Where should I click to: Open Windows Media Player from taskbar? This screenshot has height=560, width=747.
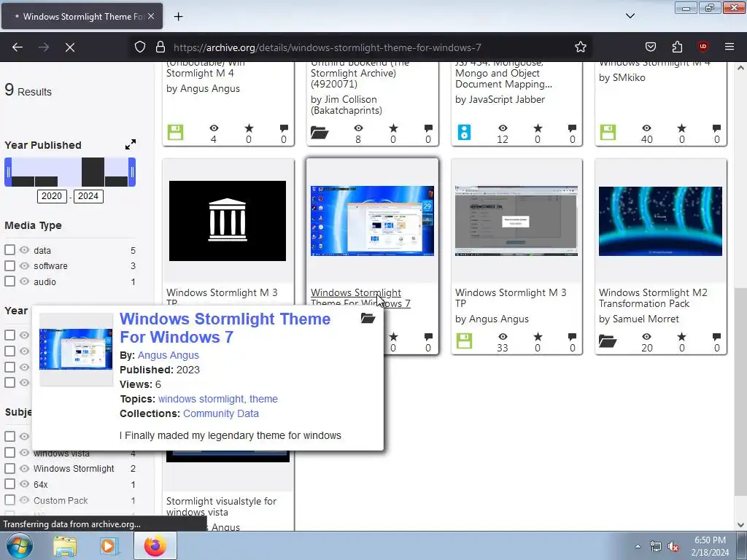pos(108,546)
